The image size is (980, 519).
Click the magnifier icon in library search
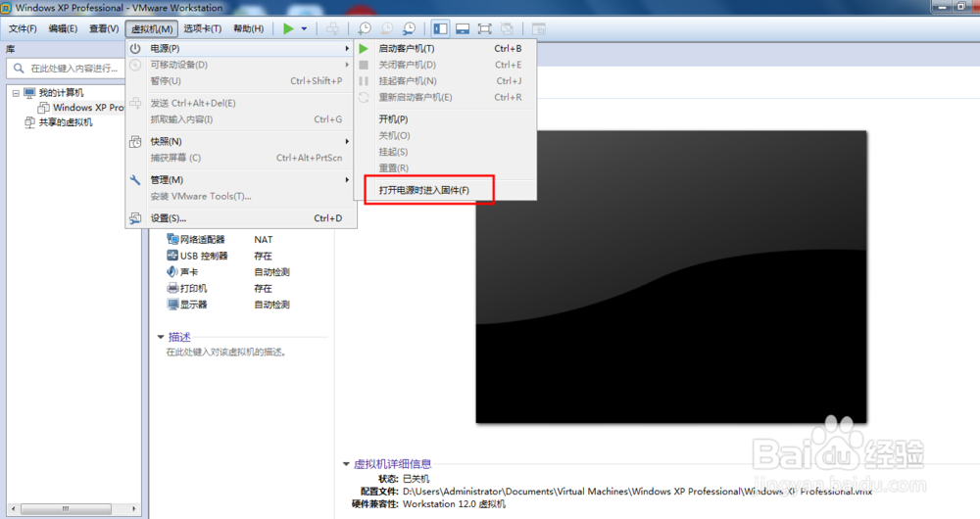click(x=19, y=69)
